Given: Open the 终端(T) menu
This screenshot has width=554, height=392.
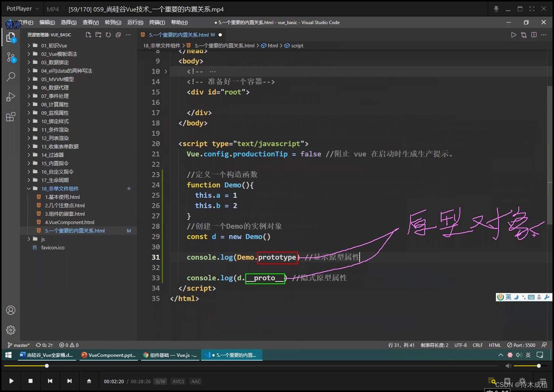Looking at the screenshot, I should [157, 23].
